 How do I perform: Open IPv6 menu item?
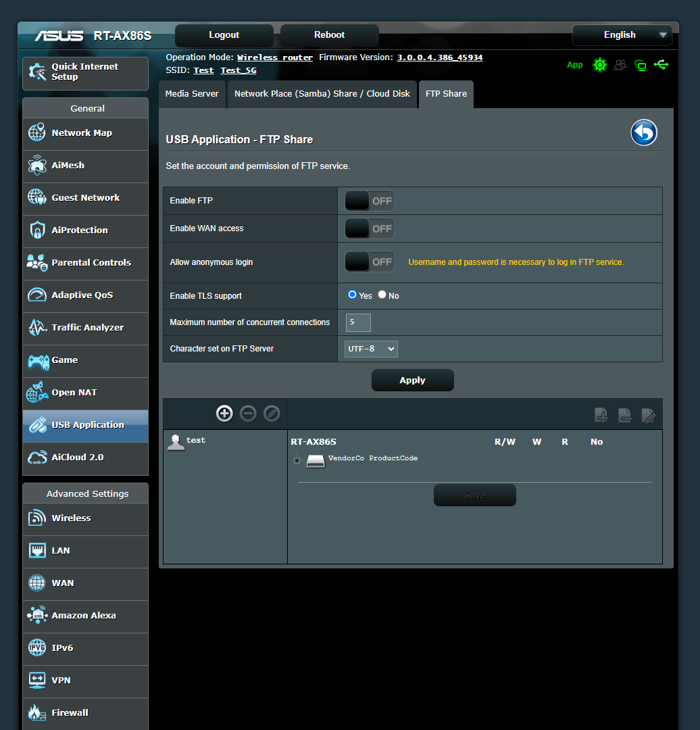point(86,648)
